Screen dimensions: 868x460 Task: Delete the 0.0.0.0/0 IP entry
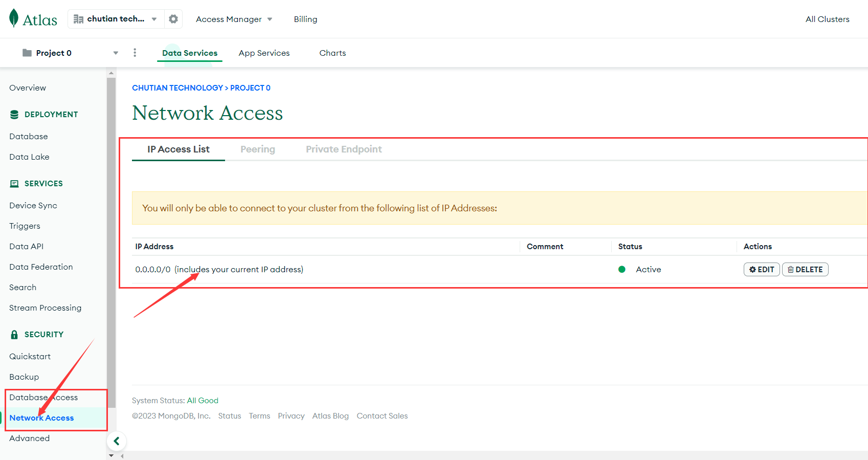pos(805,270)
